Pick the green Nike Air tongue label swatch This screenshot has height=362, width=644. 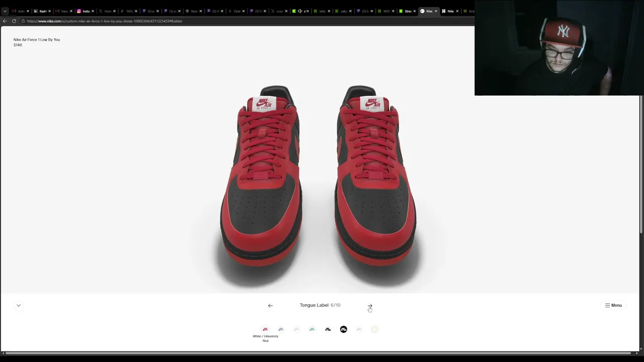tap(312, 329)
